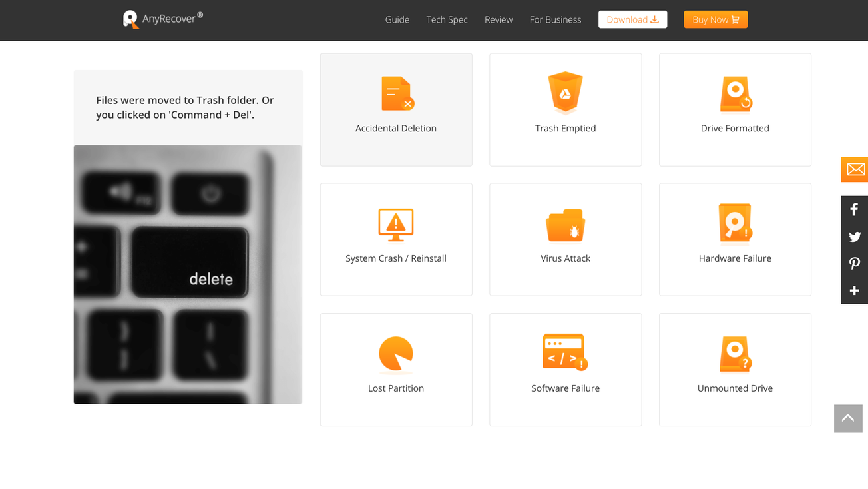Choose the Drive Formatted disk icon
Image resolution: width=868 pixels, height=489 pixels.
[x=735, y=94]
